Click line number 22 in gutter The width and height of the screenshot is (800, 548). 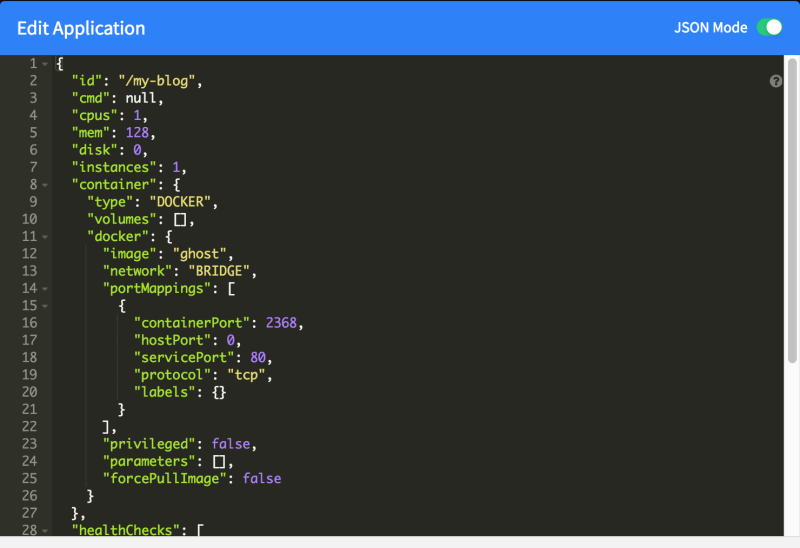(x=30, y=427)
